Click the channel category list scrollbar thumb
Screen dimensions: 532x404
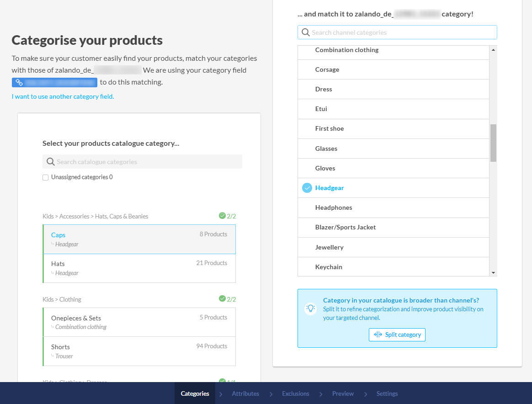pyautogui.click(x=493, y=143)
